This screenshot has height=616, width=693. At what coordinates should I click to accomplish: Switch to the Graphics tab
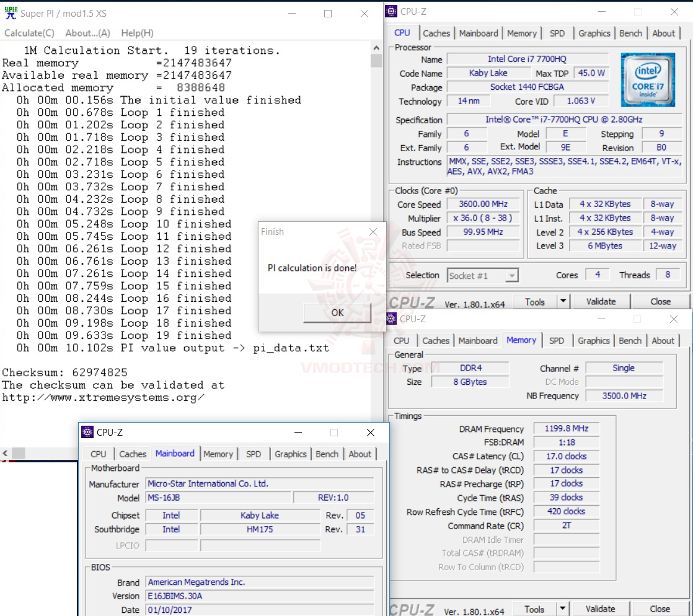click(x=594, y=33)
